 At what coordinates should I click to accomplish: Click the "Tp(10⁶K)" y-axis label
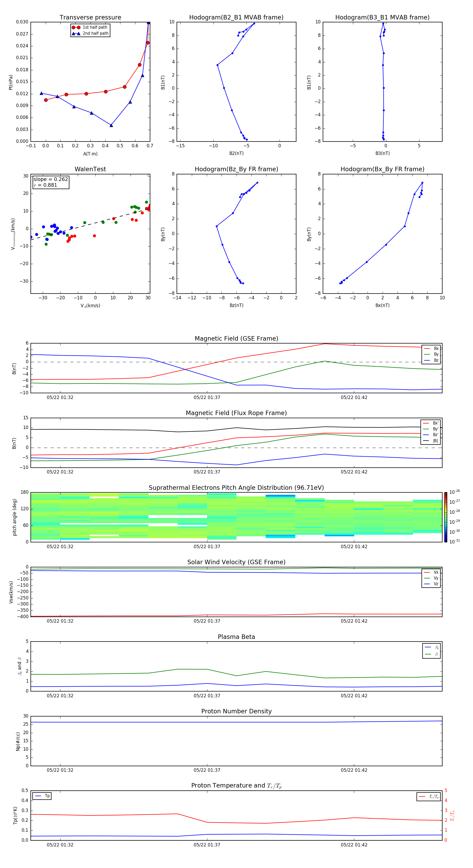(x=15, y=815)
